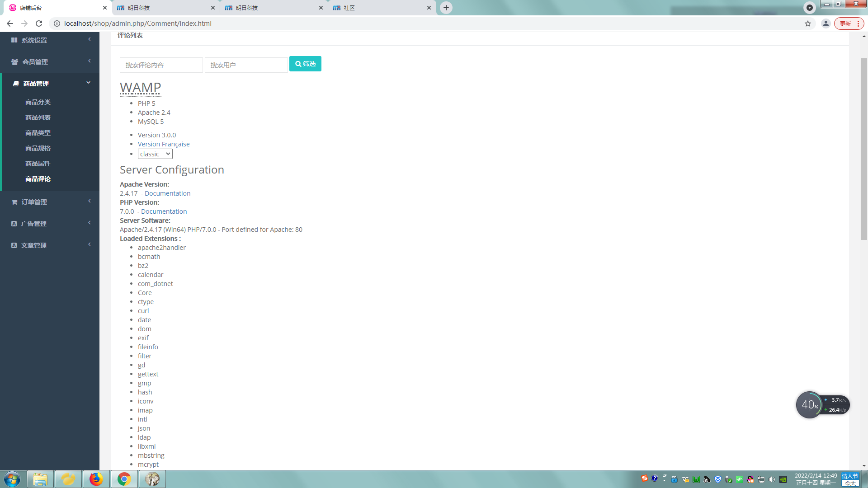View site information icon in address bar
Viewport: 868px width, 488px height.
click(57, 23)
